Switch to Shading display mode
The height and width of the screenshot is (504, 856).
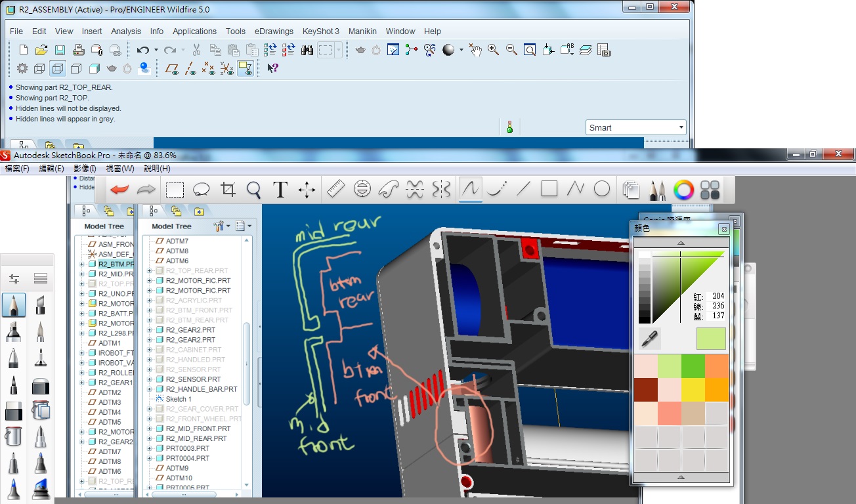click(x=94, y=68)
